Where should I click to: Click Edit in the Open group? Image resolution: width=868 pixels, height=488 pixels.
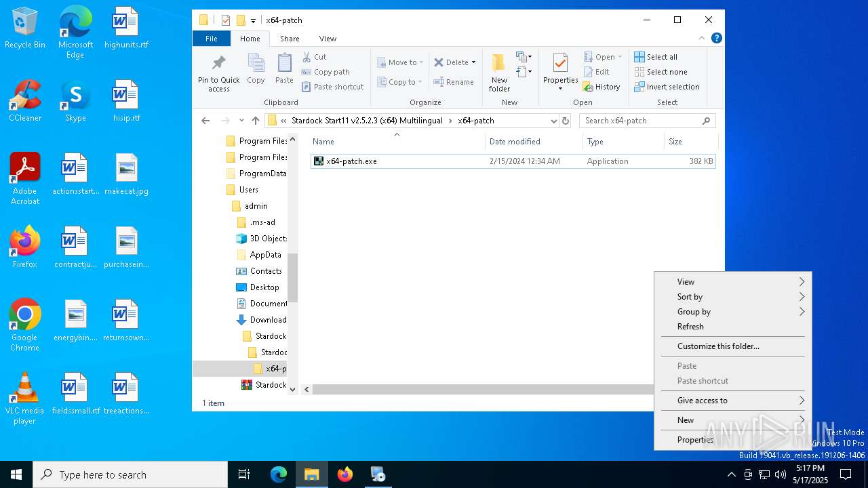[x=596, y=72]
